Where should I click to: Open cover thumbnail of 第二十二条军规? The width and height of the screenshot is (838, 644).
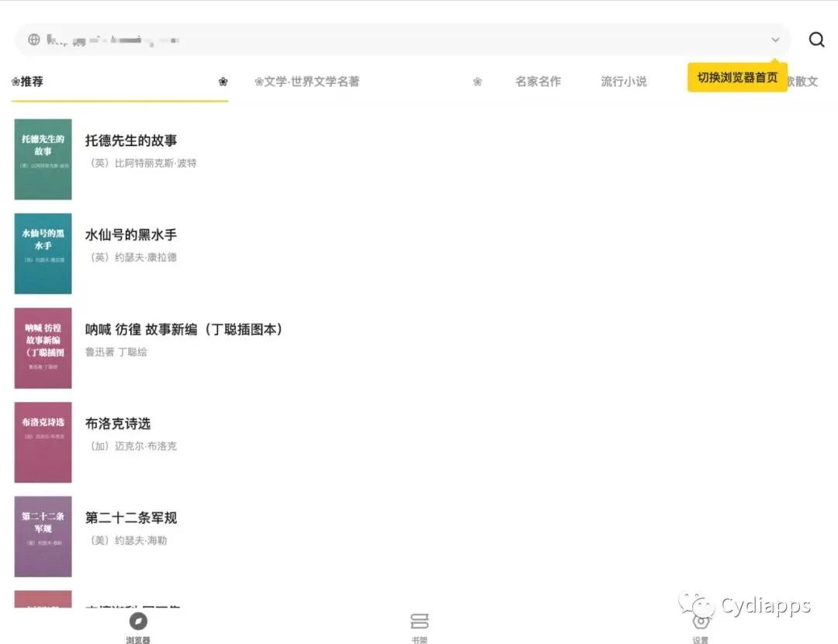tap(43, 536)
